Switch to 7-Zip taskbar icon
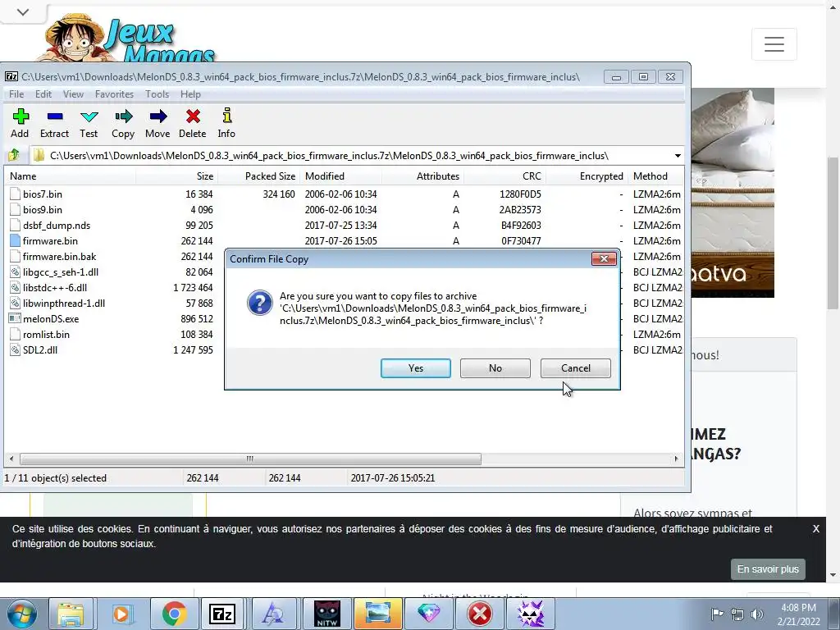 (222, 614)
